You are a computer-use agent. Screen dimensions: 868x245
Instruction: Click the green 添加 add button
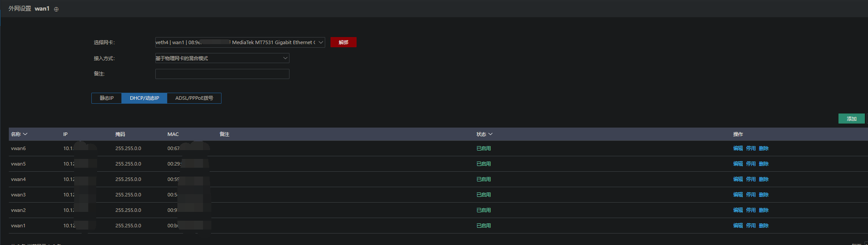pyautogui.click(x=851, y=119)
